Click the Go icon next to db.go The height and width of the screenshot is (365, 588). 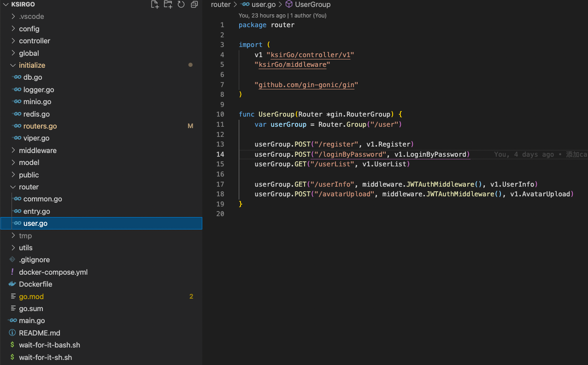pos(17,77)
